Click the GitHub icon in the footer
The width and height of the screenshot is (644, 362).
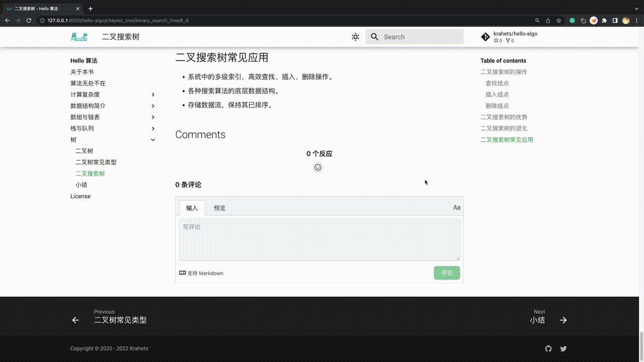tap(548, 348)
